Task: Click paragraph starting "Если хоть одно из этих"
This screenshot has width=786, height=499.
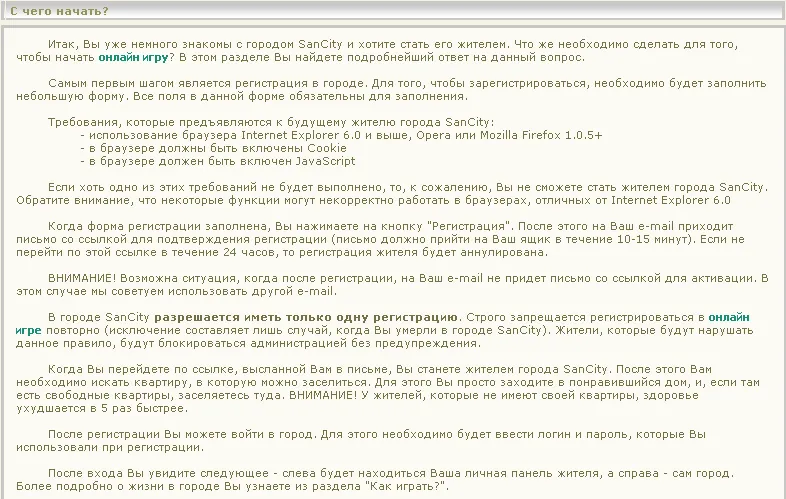Action: [x=390, y=194]
